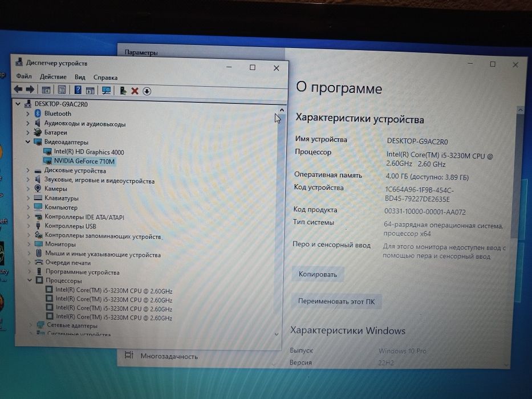Expand the Дисковые устройства category
Image resolution: width=532 pixels, height=399 pixels.
pos(28,170)
